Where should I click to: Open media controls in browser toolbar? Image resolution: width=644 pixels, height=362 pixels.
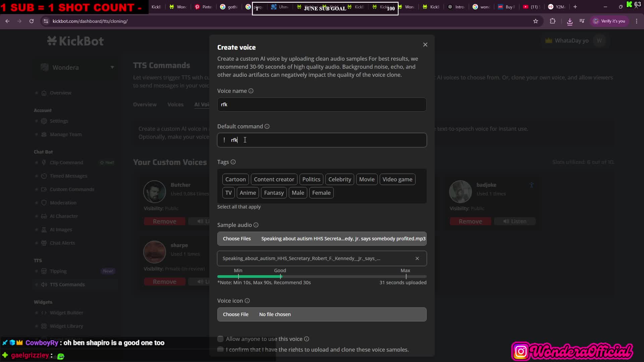pos(582,21)
